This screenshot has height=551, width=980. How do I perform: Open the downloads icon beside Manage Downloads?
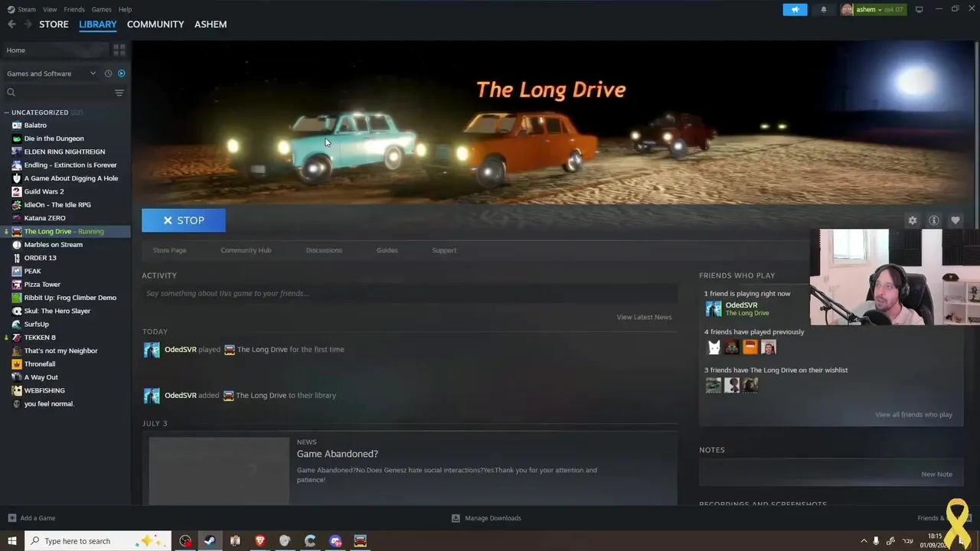456,518
